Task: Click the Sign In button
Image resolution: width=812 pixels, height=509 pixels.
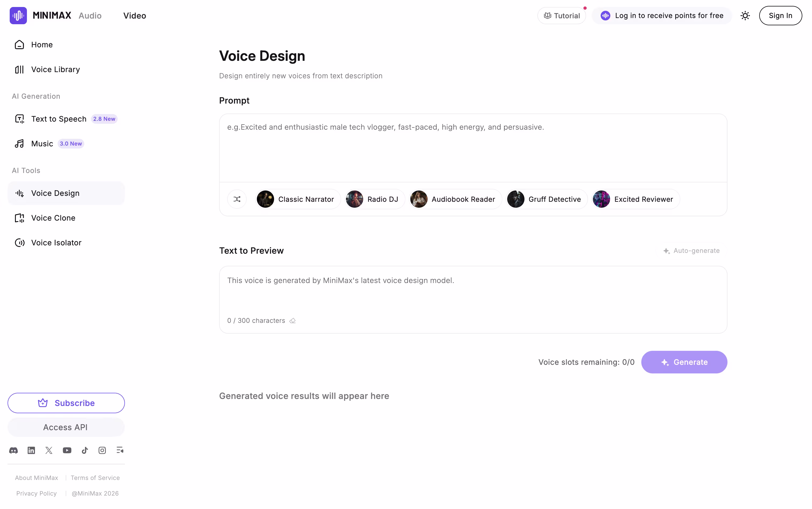Action: click(780, 16)
